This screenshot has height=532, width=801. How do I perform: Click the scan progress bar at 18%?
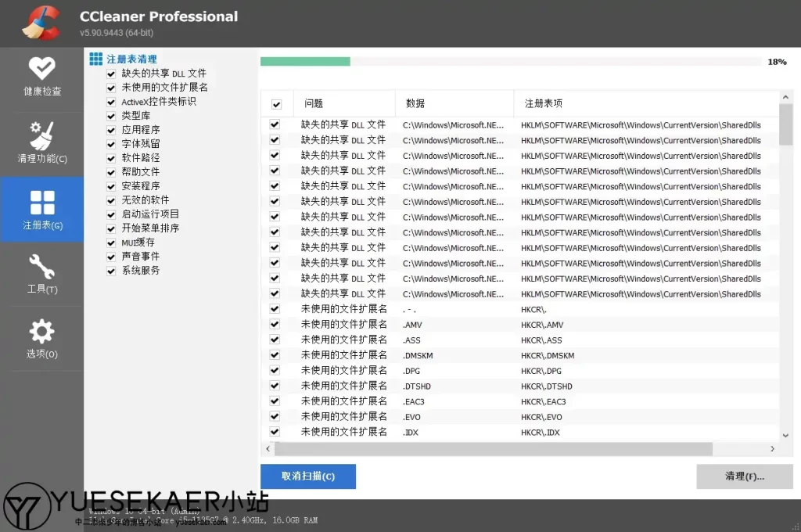[x=511, y=62]
